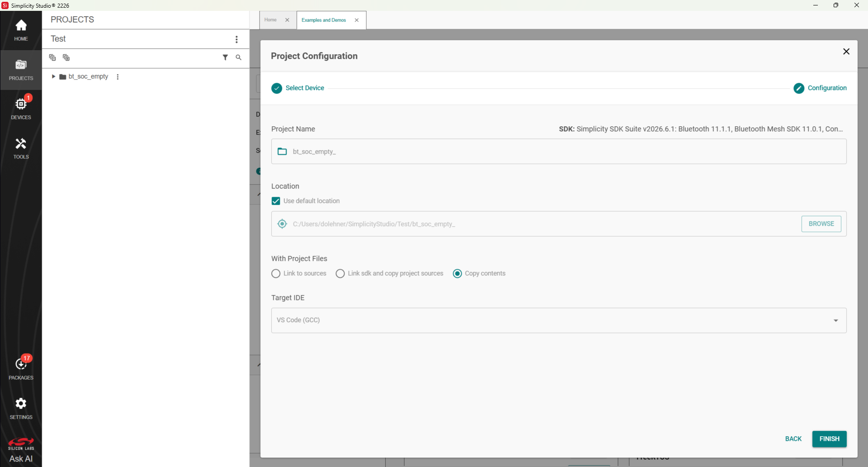Screen dimensions: 868x467
Task: Click the project filter funnel icon
Action: [x=225, y=57]
